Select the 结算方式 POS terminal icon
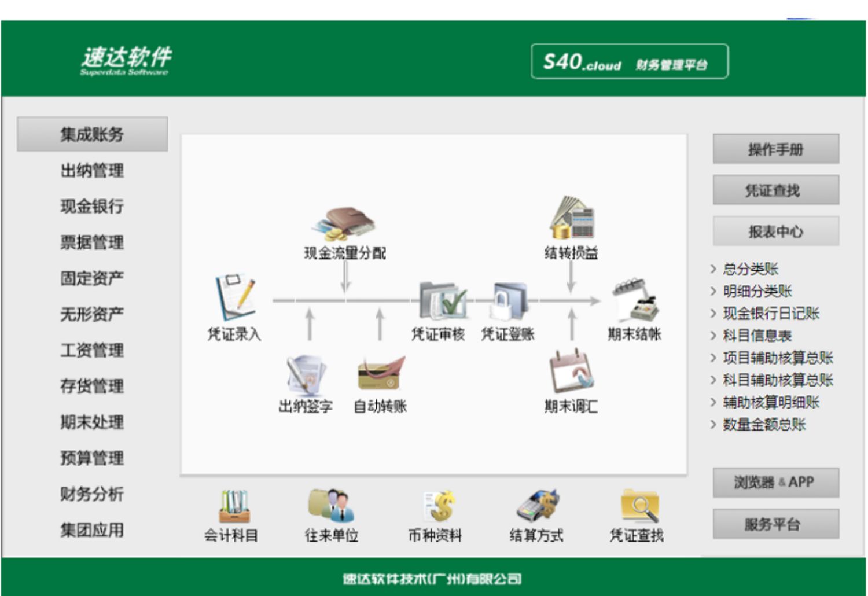 [x=538, y=506]
